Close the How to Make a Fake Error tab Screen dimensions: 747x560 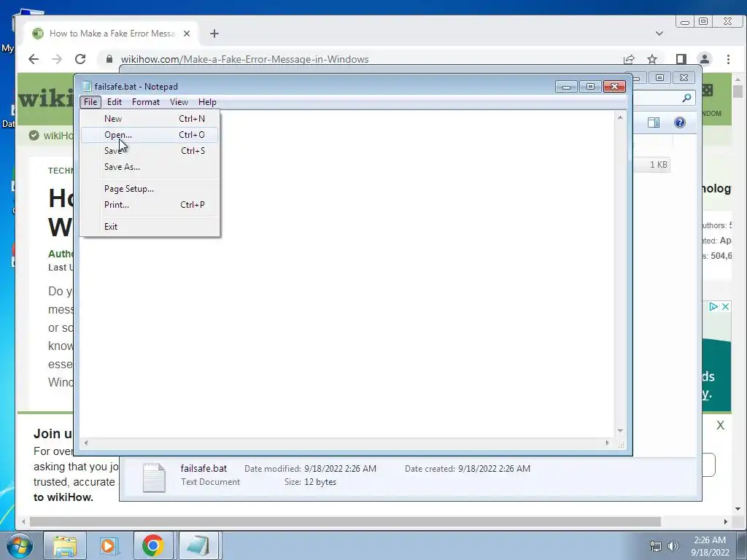coord(187,34)
